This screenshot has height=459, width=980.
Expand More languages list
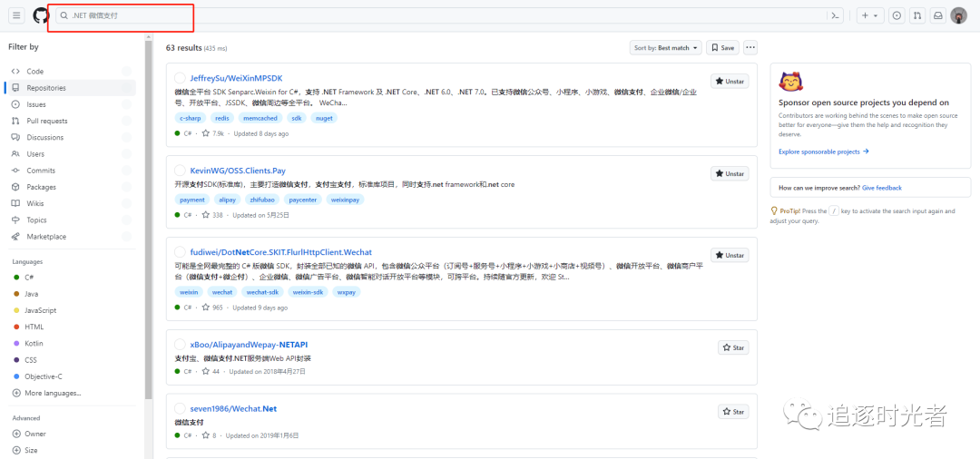coord(47,393)
